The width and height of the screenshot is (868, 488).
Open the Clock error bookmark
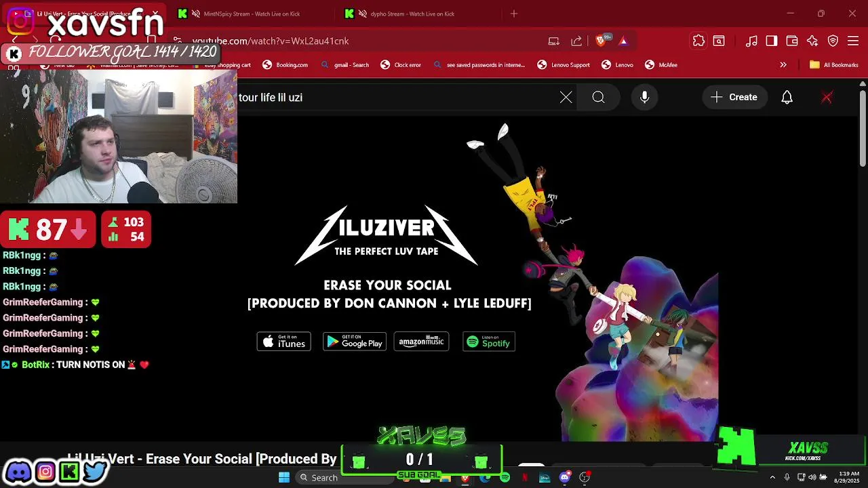point(401,65)
